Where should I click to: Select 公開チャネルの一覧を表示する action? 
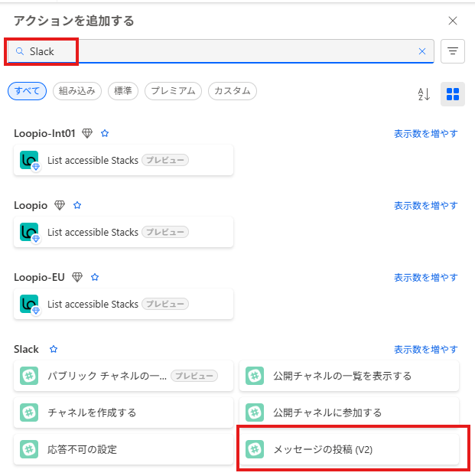coord(349,376)
